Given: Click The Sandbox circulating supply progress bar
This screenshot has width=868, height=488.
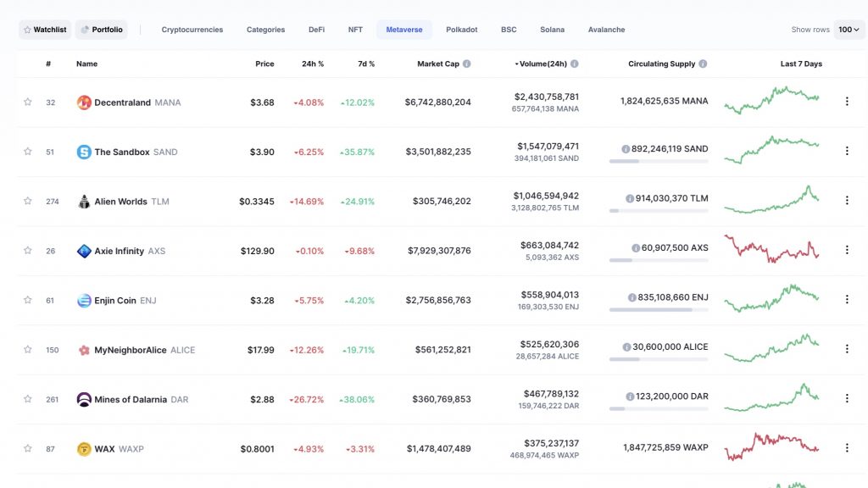Looking at the screenshot, I should [659, 161].
